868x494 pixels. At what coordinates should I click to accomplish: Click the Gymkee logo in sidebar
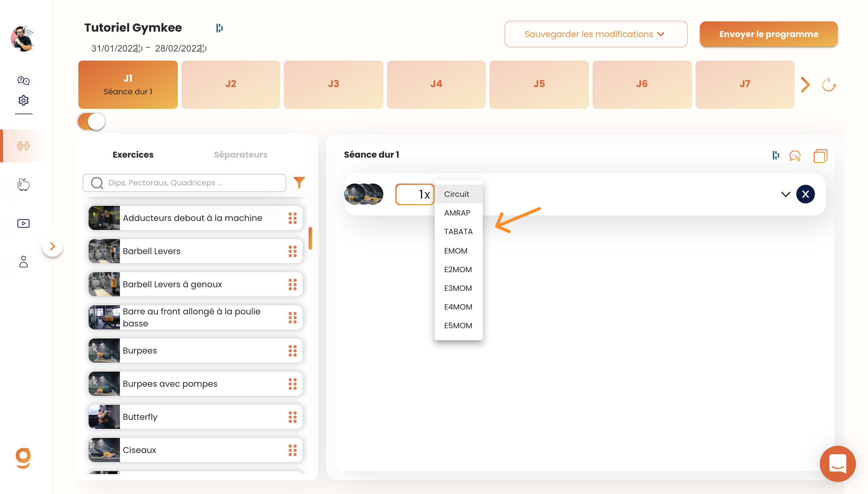[x=23, y=458]
